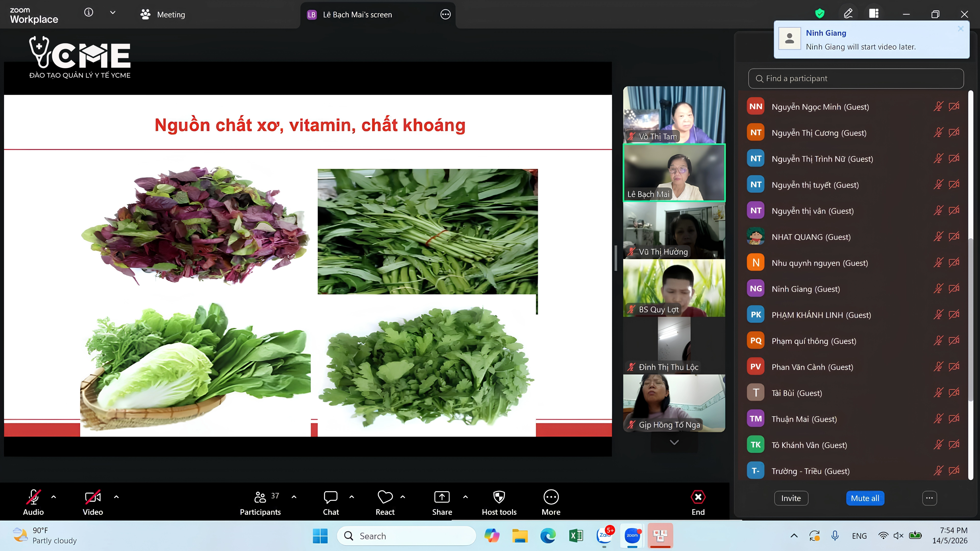
Task: Unmute Ninh Giang's microphone in participant list
Action: (938, 289)
